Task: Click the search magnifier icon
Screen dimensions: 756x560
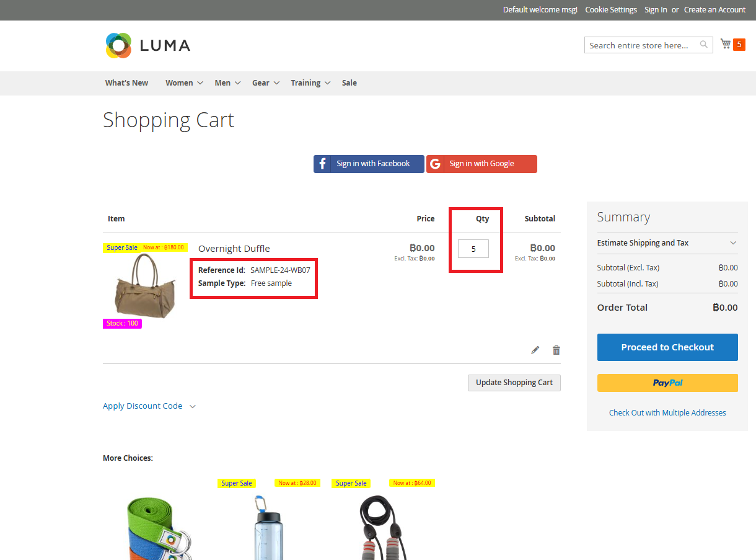Action: coord(704,45)
